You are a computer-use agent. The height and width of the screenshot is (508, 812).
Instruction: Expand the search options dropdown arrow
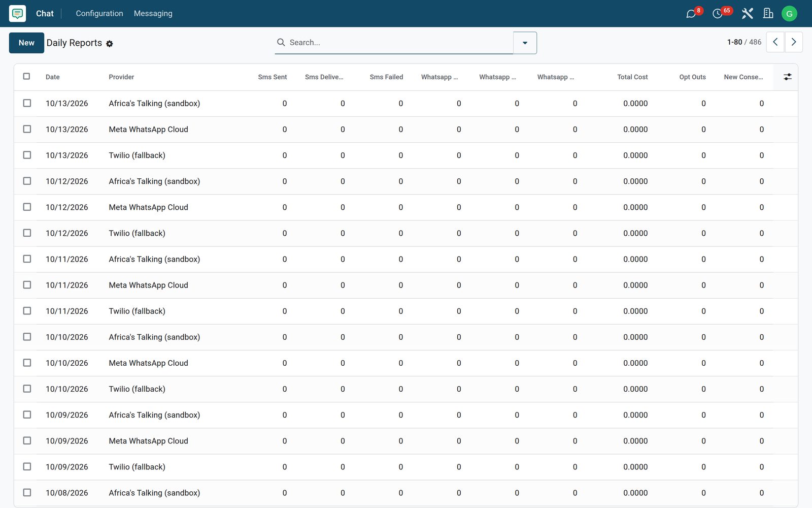pyautogui.click(x=525, y=43)
